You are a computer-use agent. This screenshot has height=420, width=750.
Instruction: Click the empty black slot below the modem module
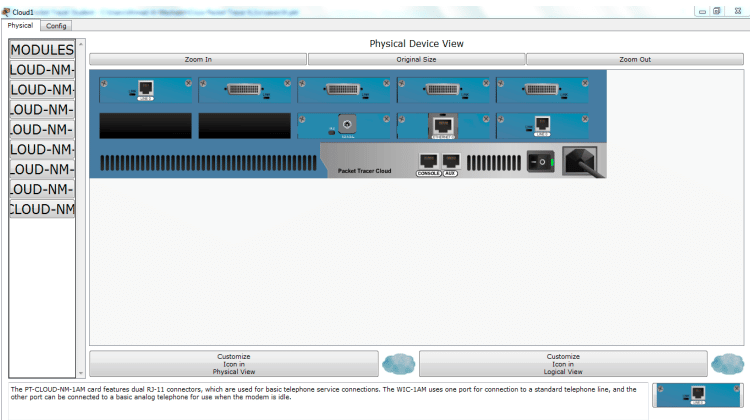145,126
